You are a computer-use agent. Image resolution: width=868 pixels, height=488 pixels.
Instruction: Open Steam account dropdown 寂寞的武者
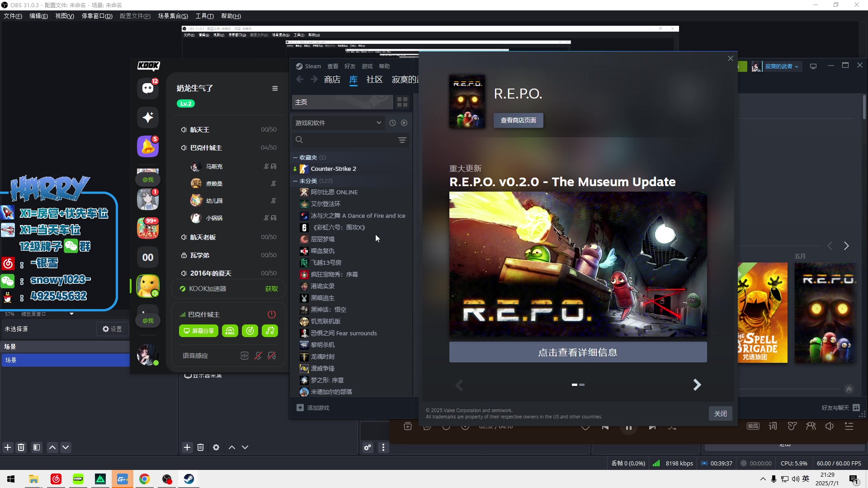pyautogui.click(x=781, y=66)
